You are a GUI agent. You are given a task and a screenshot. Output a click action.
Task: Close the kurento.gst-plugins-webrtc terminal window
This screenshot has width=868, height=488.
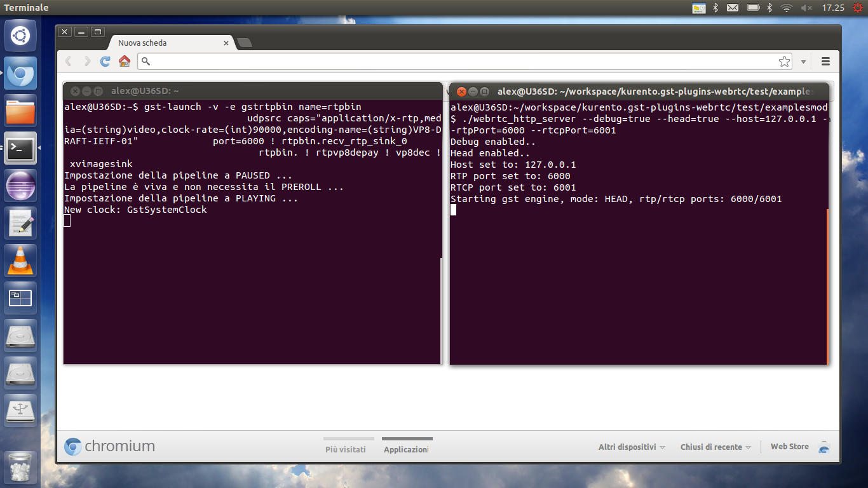pos(462,91)
